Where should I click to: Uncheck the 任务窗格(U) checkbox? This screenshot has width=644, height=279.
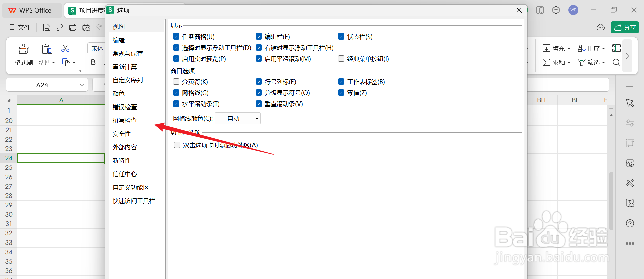176,37
